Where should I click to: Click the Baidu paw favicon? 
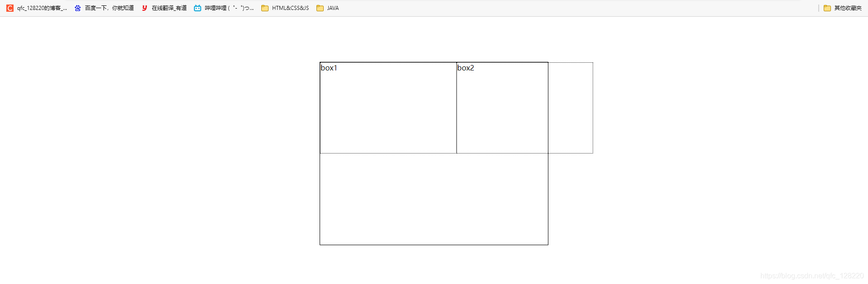coord(78,8)
